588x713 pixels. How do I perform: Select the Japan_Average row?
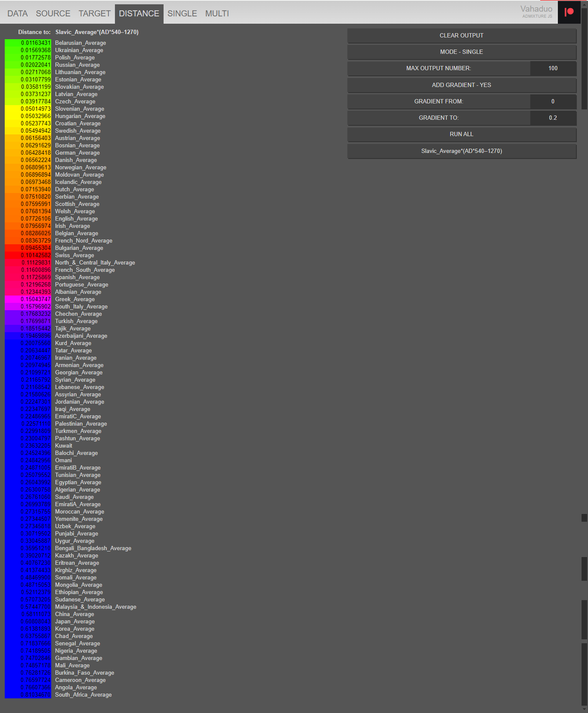(x=75, y=622)
